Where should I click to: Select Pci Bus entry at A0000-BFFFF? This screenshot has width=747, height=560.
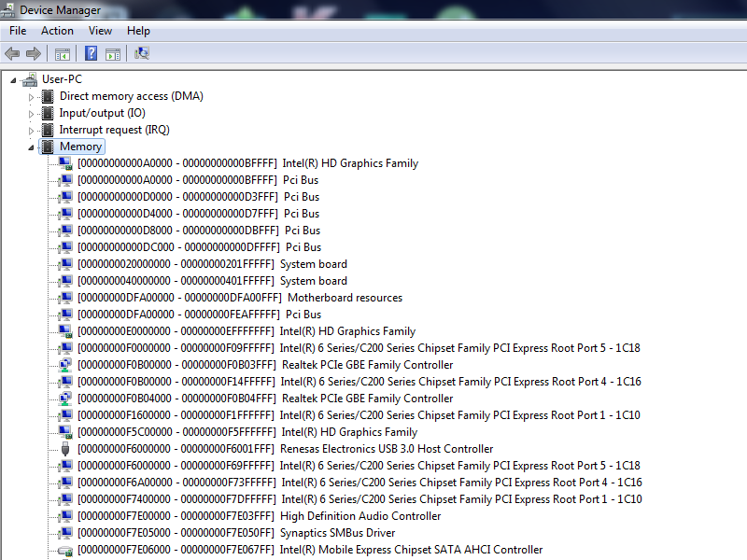[x=198, y=180]
